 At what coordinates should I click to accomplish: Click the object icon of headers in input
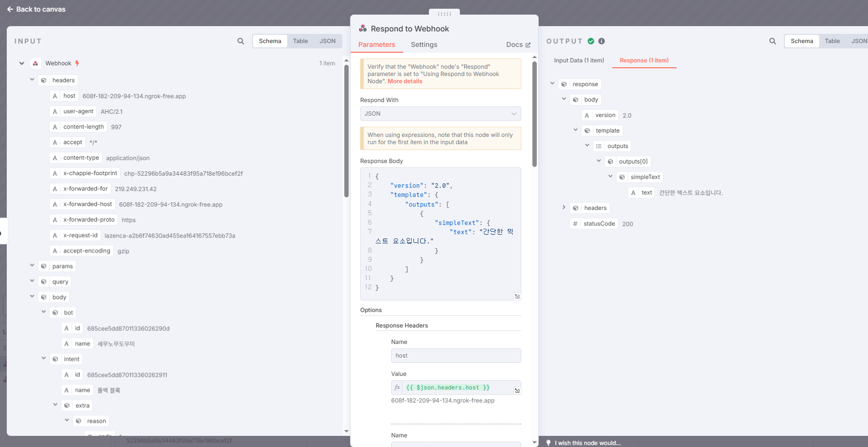tap(44, 80)
